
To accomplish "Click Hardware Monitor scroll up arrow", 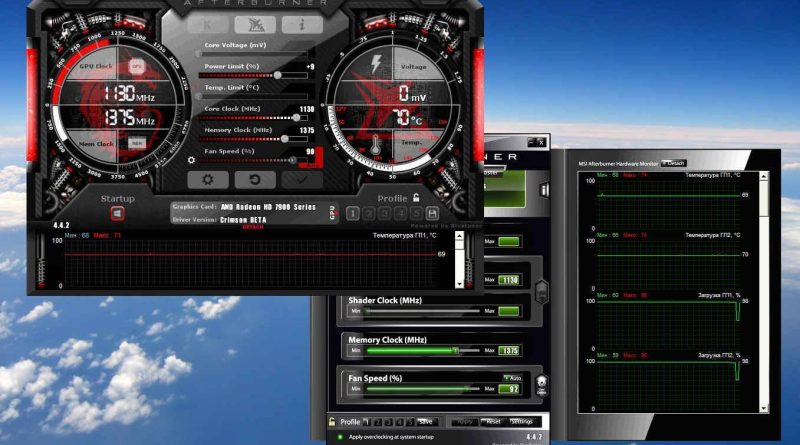I will click(764, 177).
